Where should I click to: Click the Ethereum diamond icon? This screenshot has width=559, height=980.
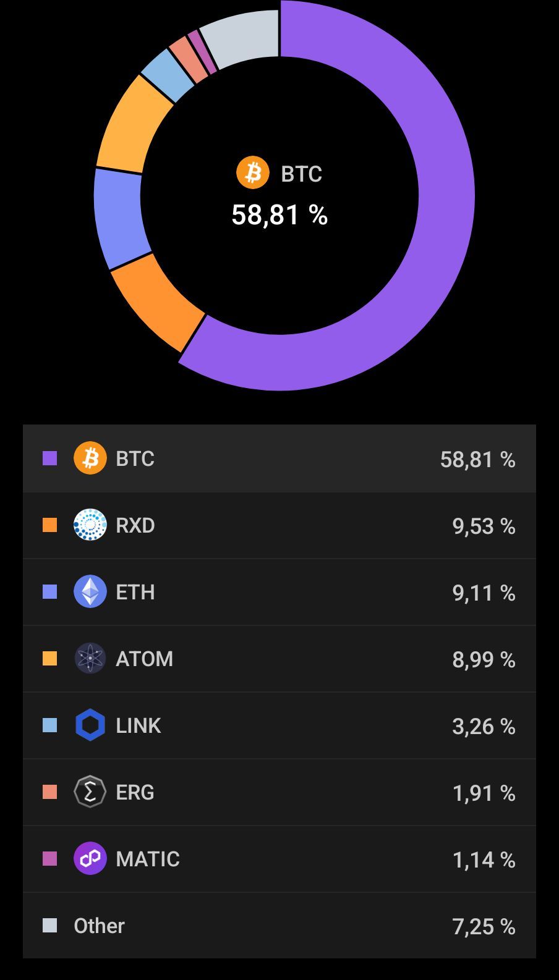90,592
